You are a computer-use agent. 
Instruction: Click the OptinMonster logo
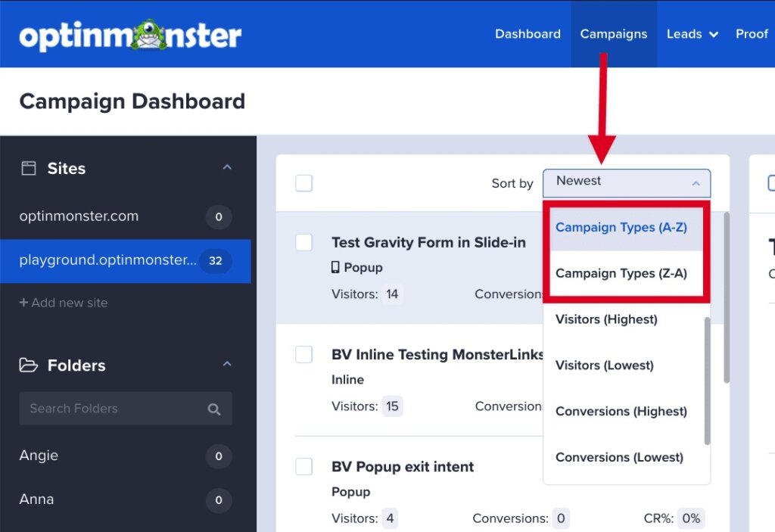coord(129,33)
